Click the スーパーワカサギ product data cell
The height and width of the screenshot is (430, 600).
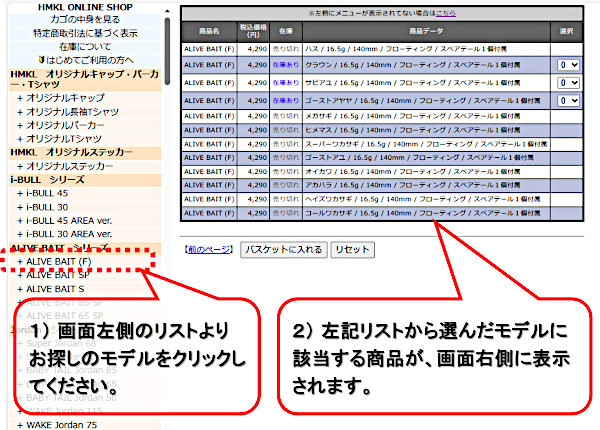point(426,144)
